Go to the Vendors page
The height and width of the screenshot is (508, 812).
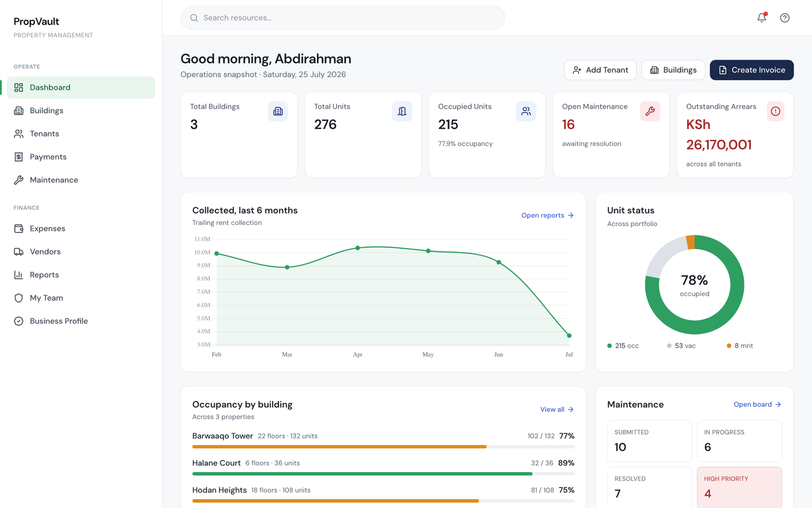click(81, 251)
